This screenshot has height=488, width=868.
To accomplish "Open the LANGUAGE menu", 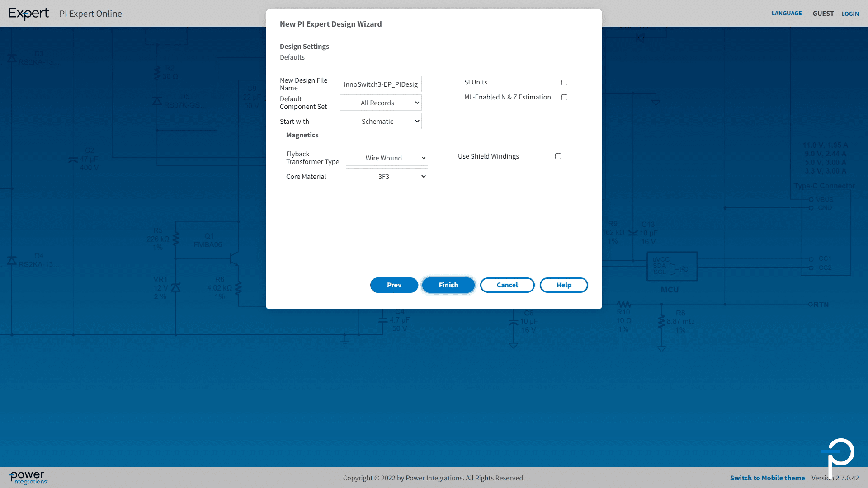I will tap(786, 14).
